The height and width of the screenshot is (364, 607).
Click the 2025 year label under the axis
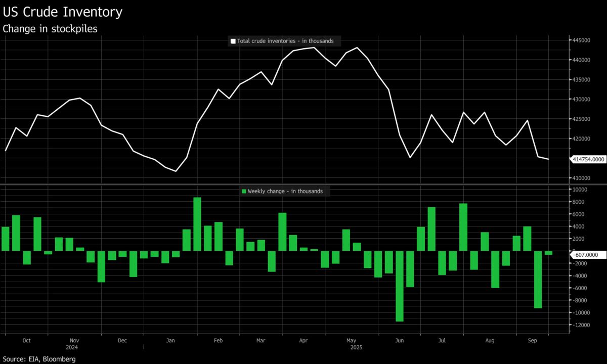pyautogui.click(x=356, y=347)
